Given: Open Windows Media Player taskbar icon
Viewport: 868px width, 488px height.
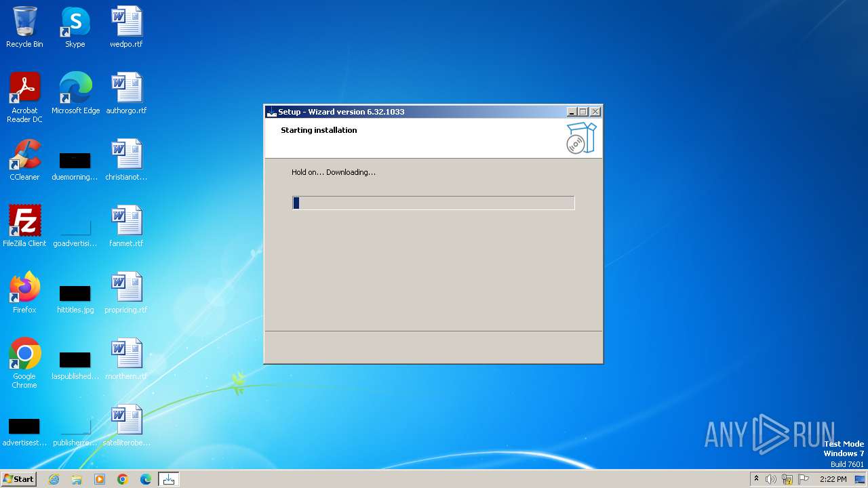Looking at the screenshot, I should pos(100,479).
